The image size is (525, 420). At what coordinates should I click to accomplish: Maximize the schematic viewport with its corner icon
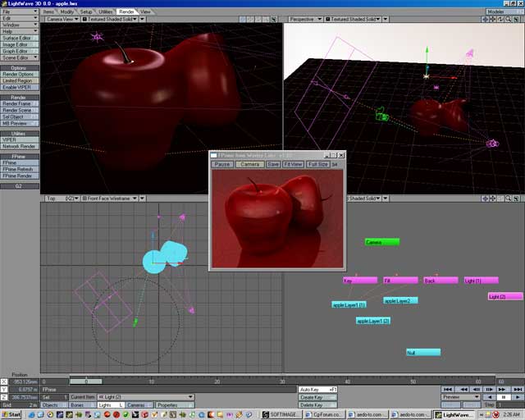516,199
